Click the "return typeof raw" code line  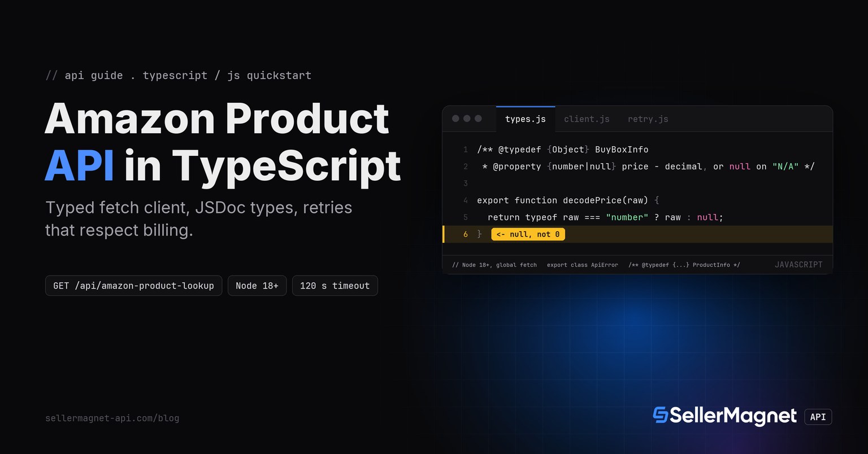point(605,217)
